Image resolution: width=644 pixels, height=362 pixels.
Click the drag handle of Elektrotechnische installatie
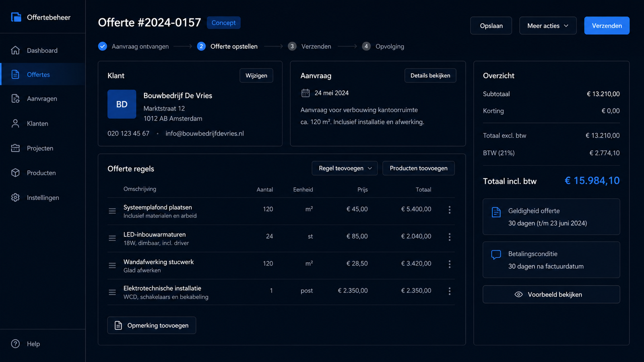[x=112, y=292]
